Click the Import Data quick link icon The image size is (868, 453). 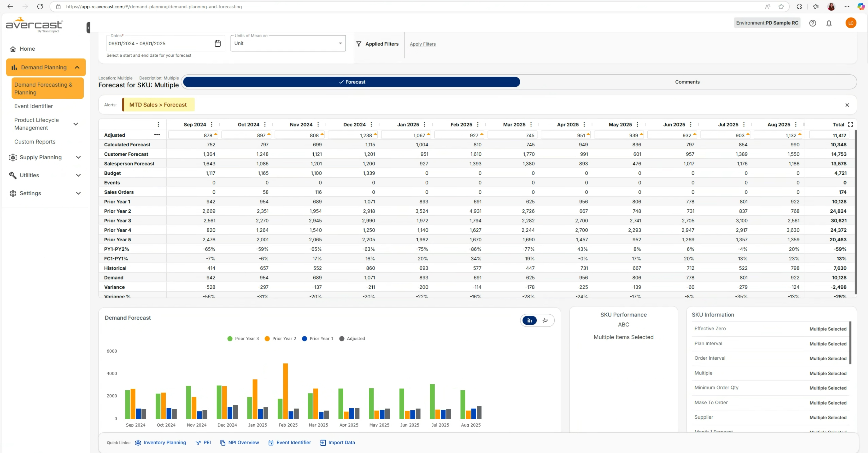click(322, 442)
